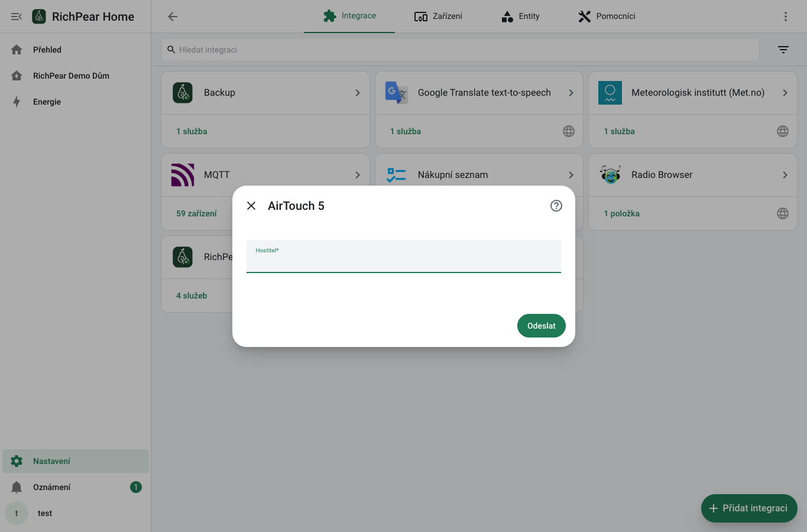Click the Radio Browser logo icon
807x532 pixels.
pos(610,175)
